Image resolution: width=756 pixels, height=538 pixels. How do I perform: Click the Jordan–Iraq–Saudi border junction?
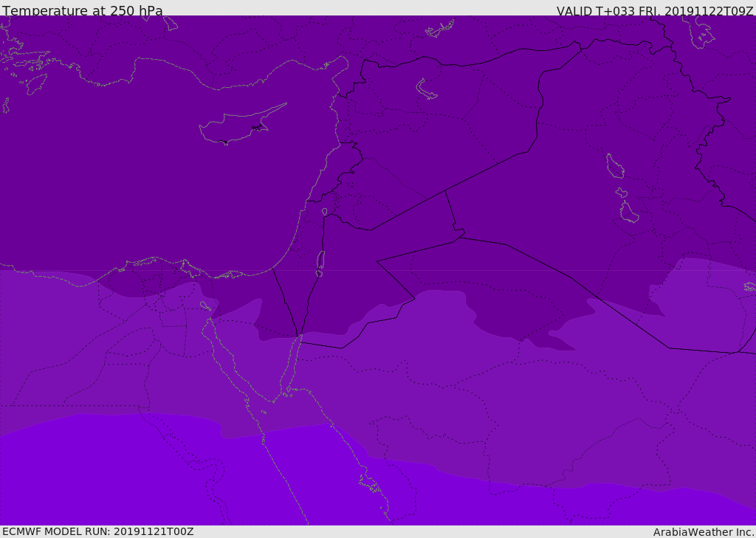(459, 238)
